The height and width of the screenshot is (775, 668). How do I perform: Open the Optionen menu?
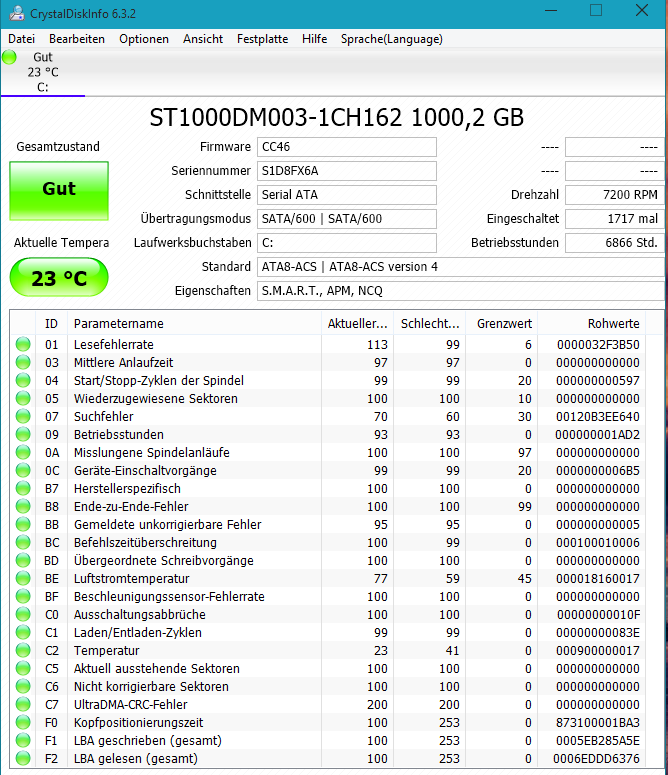[144, 39]
